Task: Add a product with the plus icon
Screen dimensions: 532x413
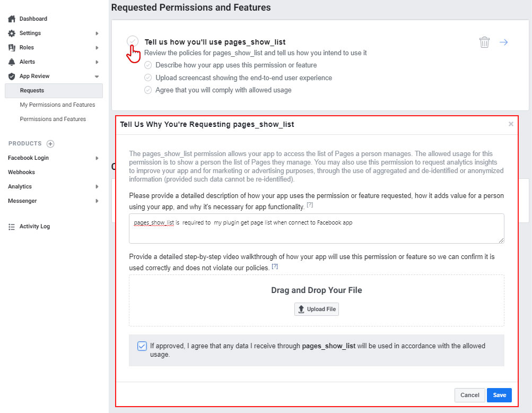Action: [50, 144]
